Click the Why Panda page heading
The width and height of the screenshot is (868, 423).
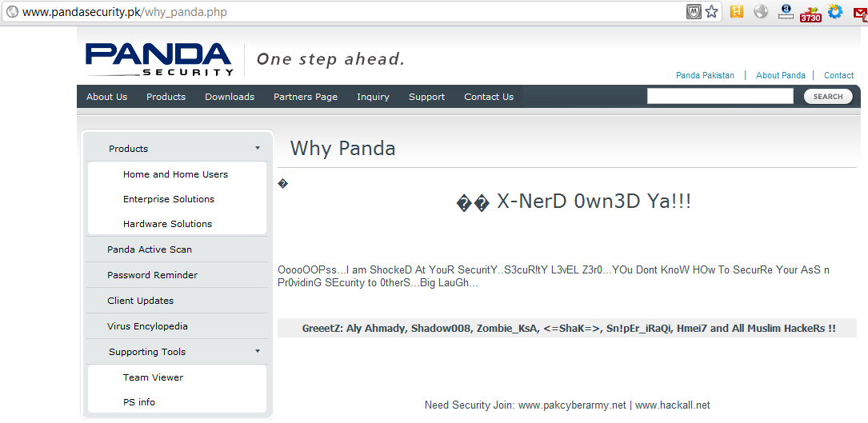pos(342,149)
